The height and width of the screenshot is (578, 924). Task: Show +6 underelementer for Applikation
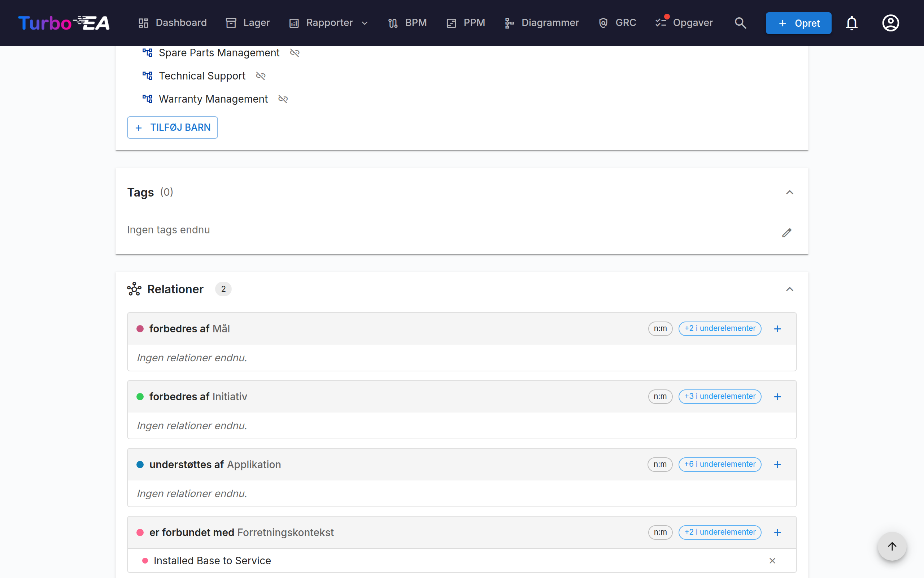point(720,465)
